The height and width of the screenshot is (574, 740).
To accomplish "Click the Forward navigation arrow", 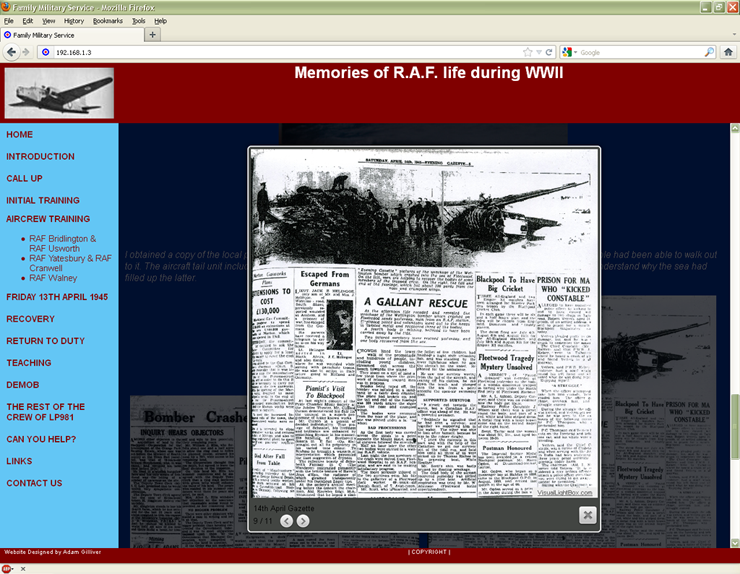I will [x=26, y=52].
